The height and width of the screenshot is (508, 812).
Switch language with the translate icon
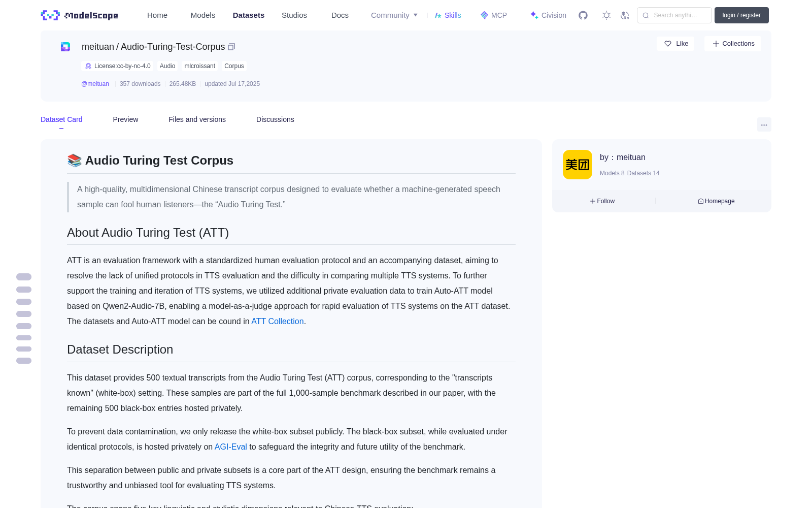(x=625, y=15)
